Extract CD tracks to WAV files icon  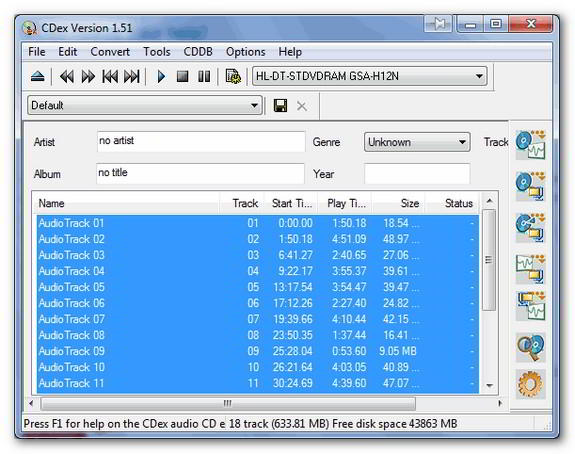(530, 144)
